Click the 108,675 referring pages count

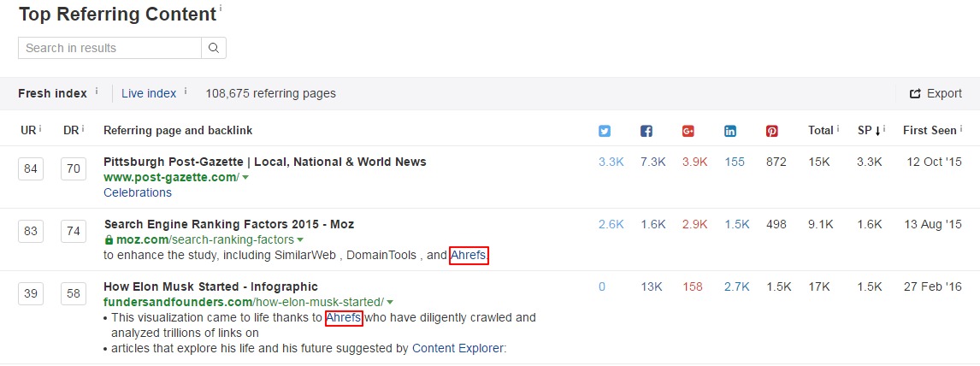(x=270, y=94)
